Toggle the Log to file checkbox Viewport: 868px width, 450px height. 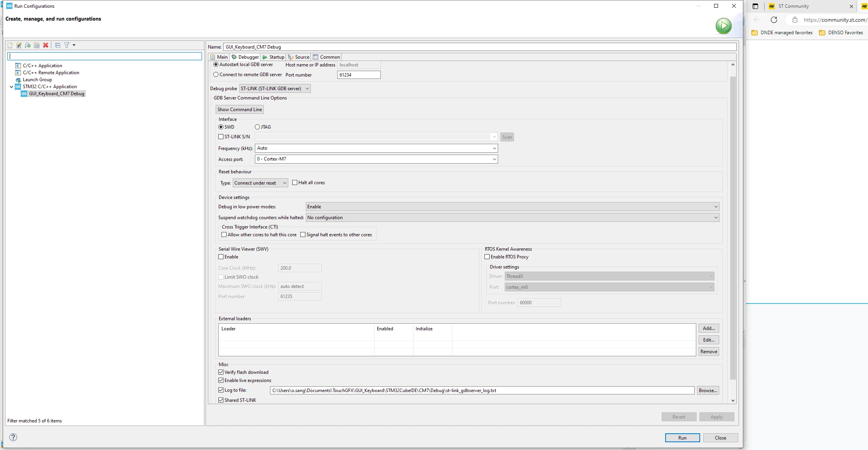pos(221,390)
